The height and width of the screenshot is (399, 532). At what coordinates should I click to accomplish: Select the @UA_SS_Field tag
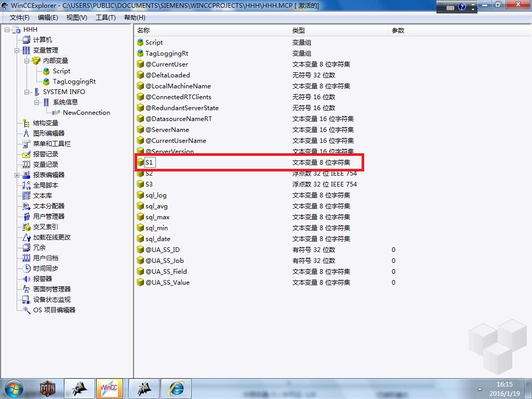(x=166, y=271)
